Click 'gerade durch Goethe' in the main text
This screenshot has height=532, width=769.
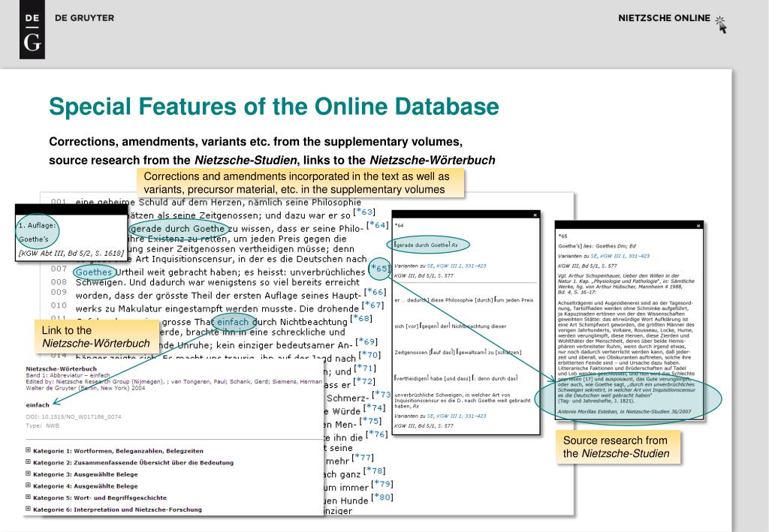tap(177, 229)
